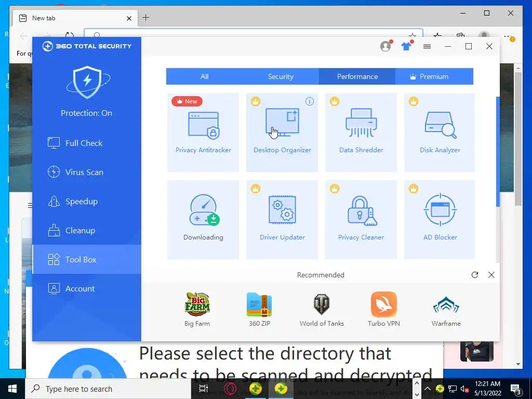Viewport: 532px width, 399px height.
Task: Close the New tab browser tab
Action: (129, 18)
